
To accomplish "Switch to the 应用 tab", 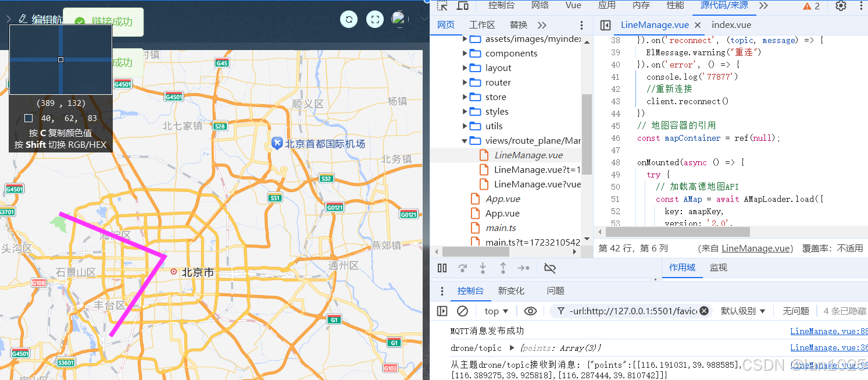I will click(607, 5).
